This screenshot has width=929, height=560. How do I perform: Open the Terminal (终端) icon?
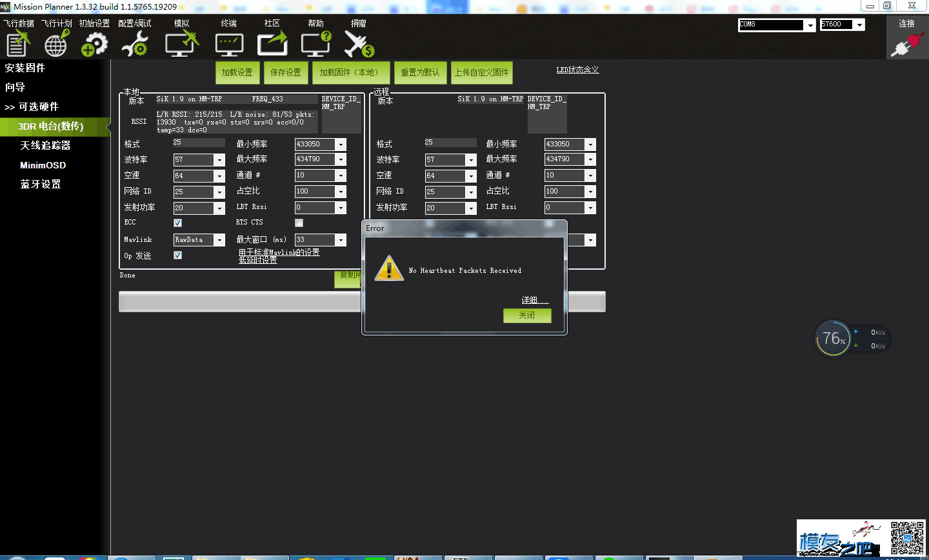pos(229,43)
